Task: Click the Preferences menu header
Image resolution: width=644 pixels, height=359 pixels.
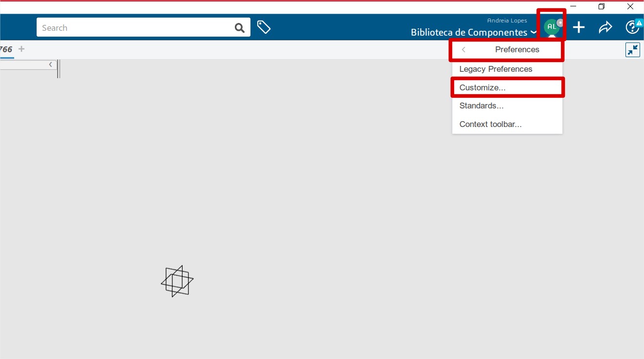Action: click(x=517, y=50)
